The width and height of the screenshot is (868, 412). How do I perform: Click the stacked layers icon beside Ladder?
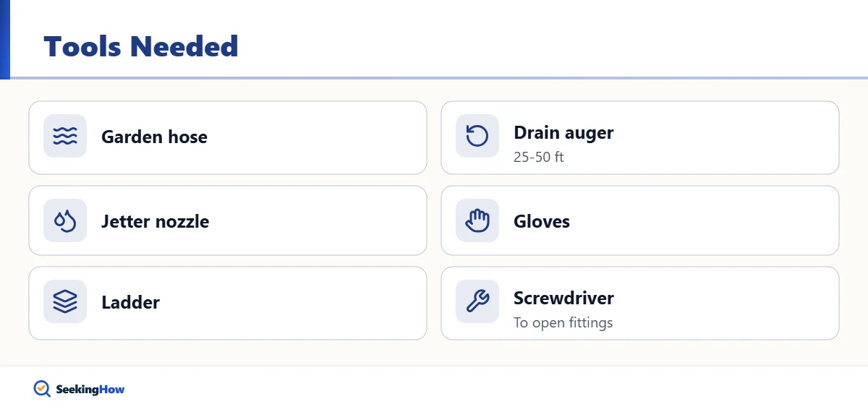coord(65,301)
